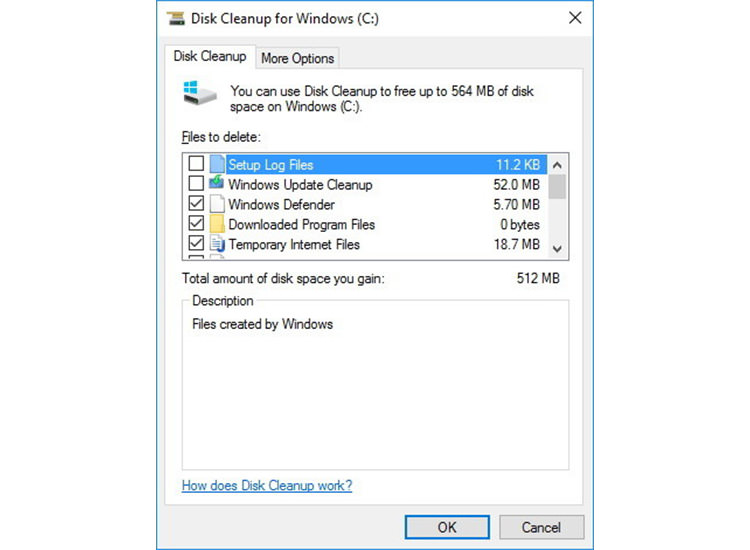Click the Windows Update Cleanup icon
Viewport: 750px width, 550px height.
216,185
